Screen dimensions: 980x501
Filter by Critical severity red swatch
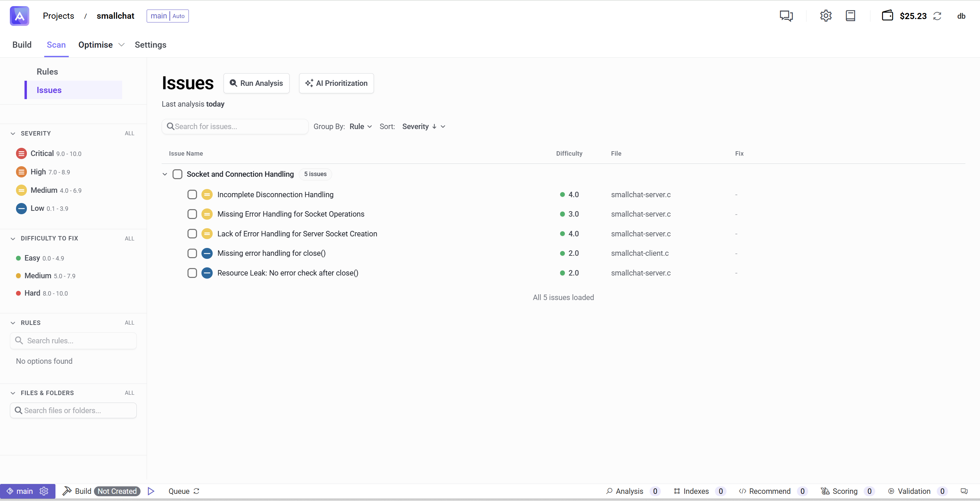coord(21,153)
